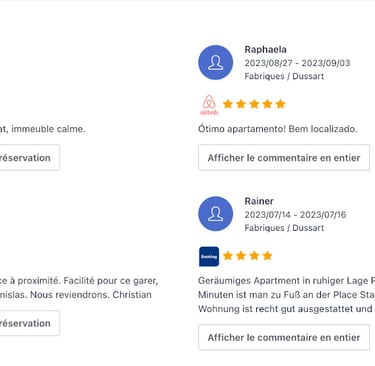
Task: Click Fabriques / Dussart under Rainer
Action: (284, 228)
